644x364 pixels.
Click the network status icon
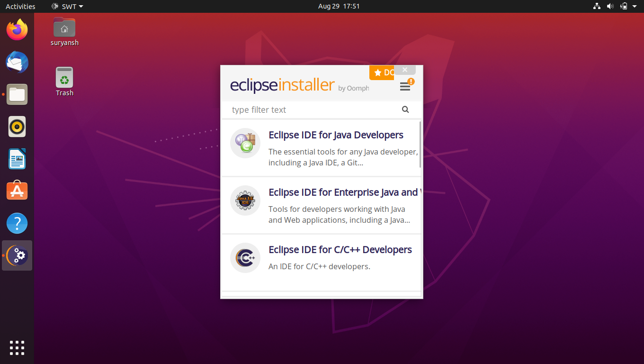597,6
